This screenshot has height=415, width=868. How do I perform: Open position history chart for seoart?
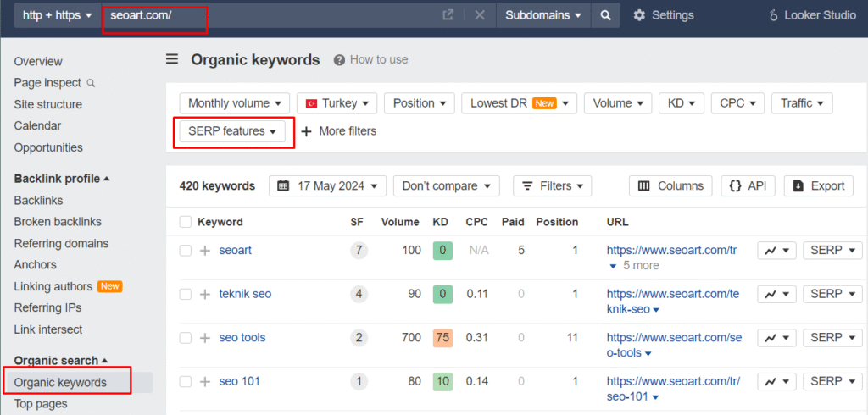pos(776,250)
